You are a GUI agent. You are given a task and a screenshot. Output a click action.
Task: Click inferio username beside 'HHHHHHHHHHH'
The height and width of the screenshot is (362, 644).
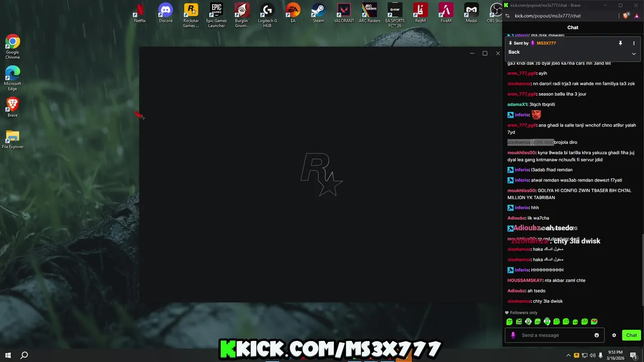[x=522, y=270]
